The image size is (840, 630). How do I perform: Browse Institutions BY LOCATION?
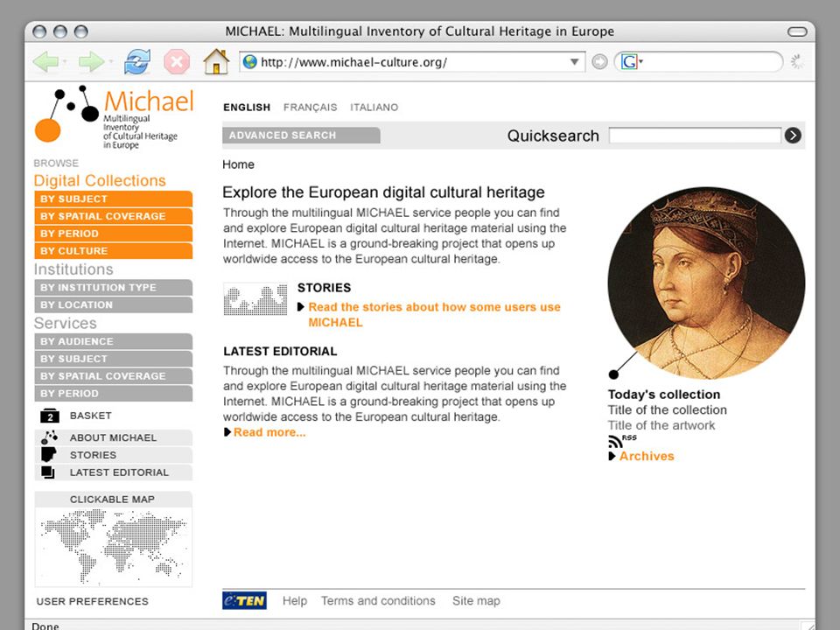pyautogui.click(x=114, y=304)
